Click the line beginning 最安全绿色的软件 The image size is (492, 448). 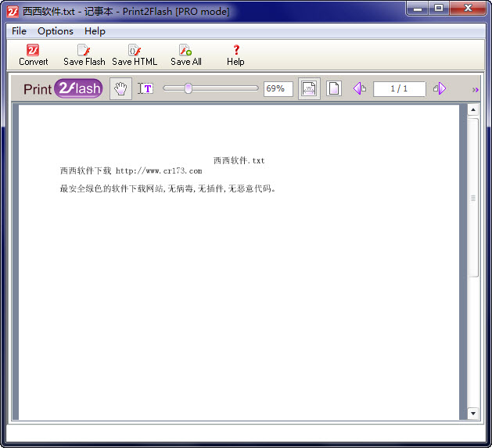167,188
